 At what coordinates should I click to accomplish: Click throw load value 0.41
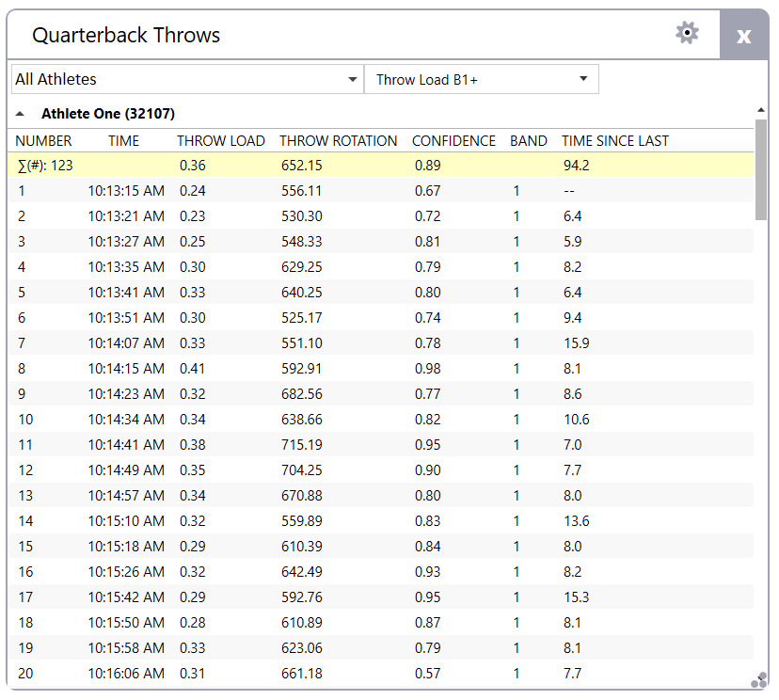tap(192, 369)
